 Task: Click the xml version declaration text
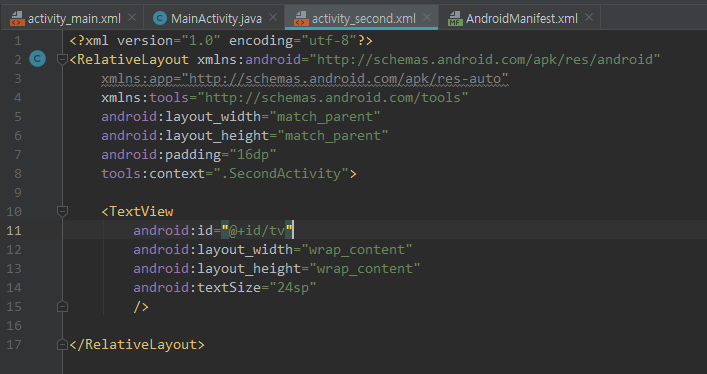pos(221,41)
